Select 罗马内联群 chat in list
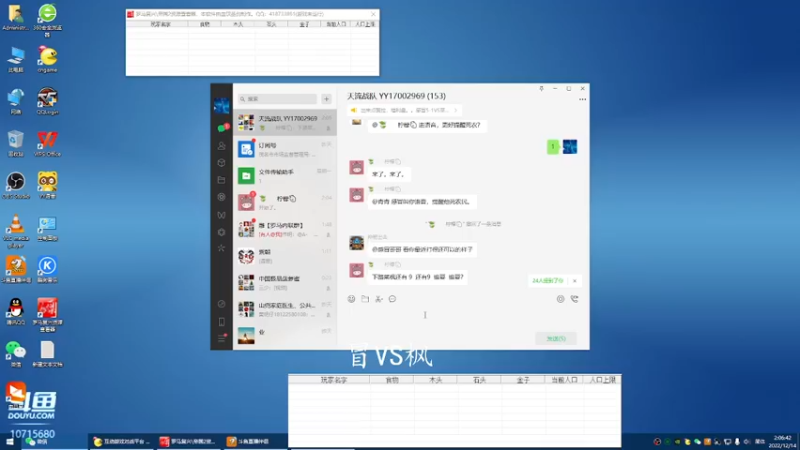Viewport: 800px width, 450px height. pyautogui.click(x=285, y=229)
